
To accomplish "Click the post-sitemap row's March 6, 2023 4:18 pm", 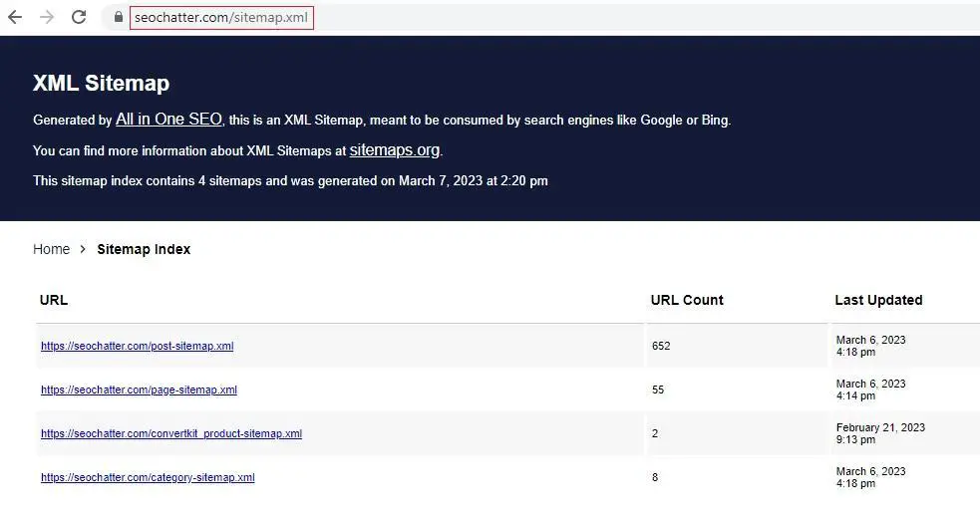I will coord(870,346).
